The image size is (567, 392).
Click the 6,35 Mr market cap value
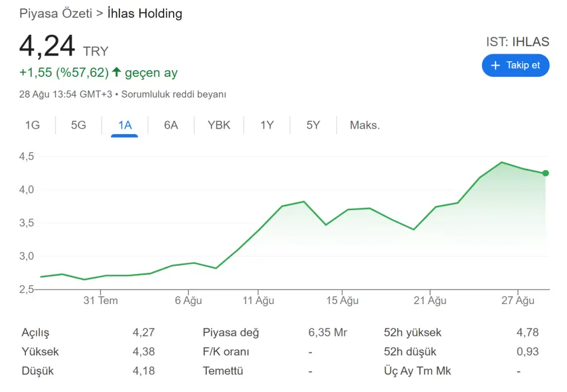click(328, 332)
